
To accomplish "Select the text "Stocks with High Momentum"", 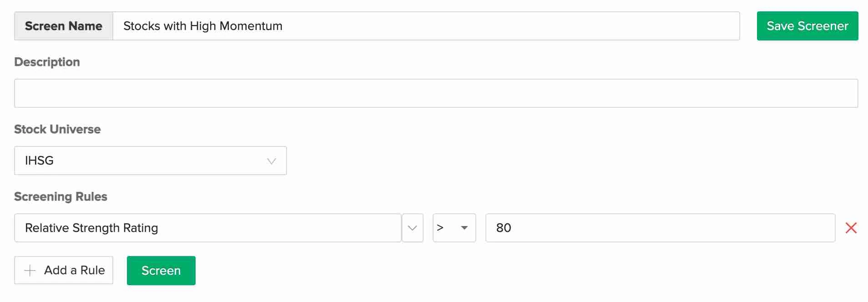I will click(x=203, y=26).
